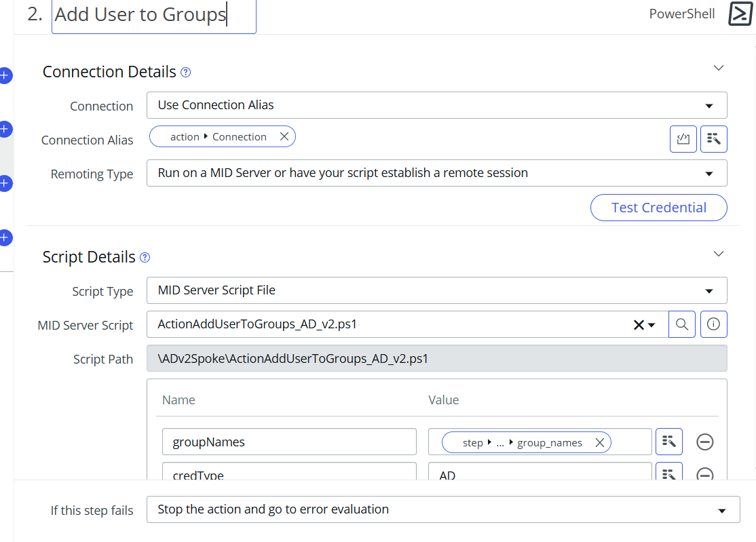756x542 pixels.
Task: Open data pill picker for credType value
Action: (x=668, y=471)
